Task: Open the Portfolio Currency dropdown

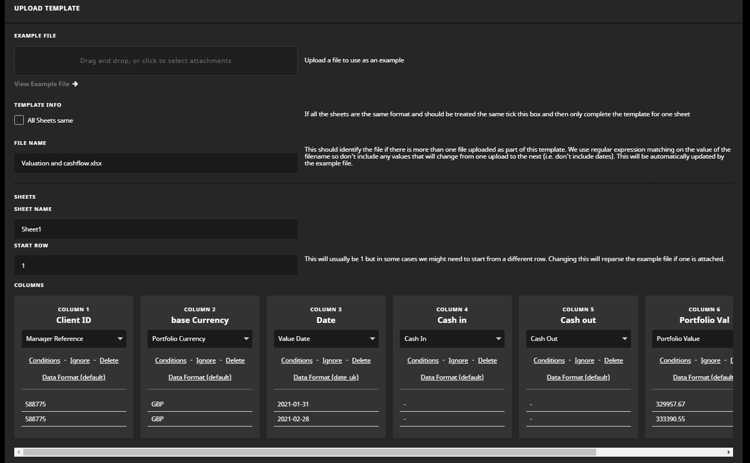Action: [x=200, y=339]
